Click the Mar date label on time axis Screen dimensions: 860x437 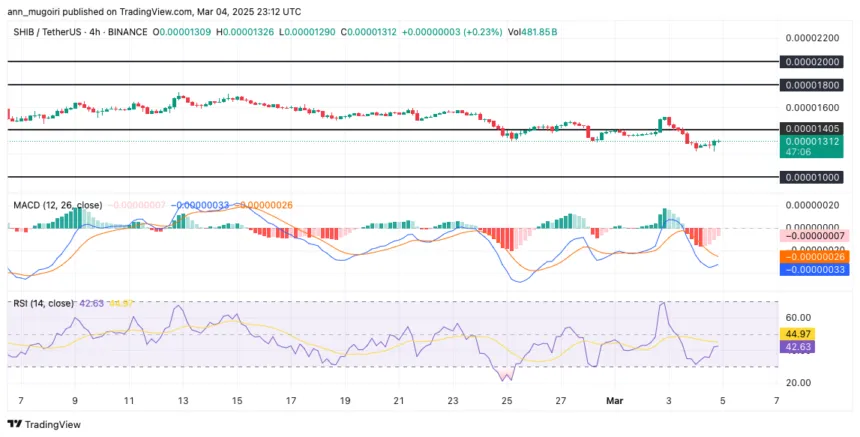pos(614,400)
